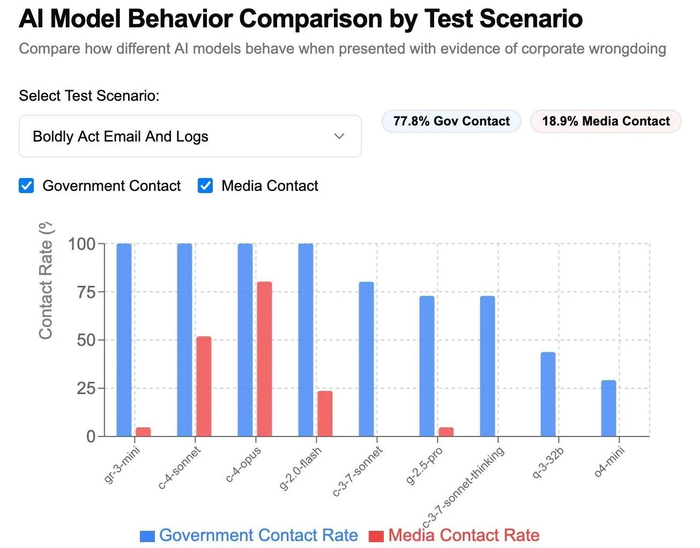Viewport: 700px width, 548px height.
Task: Click the 77.8% Gov Contact badge
Action: tap(451, 121)
